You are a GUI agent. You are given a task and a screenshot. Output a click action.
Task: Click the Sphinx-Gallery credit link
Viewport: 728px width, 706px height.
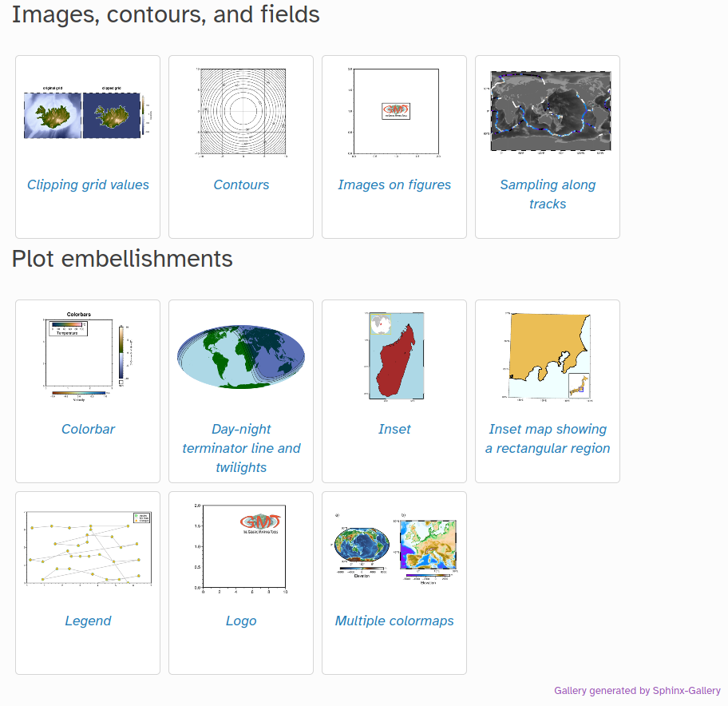[x=680, y=690]
